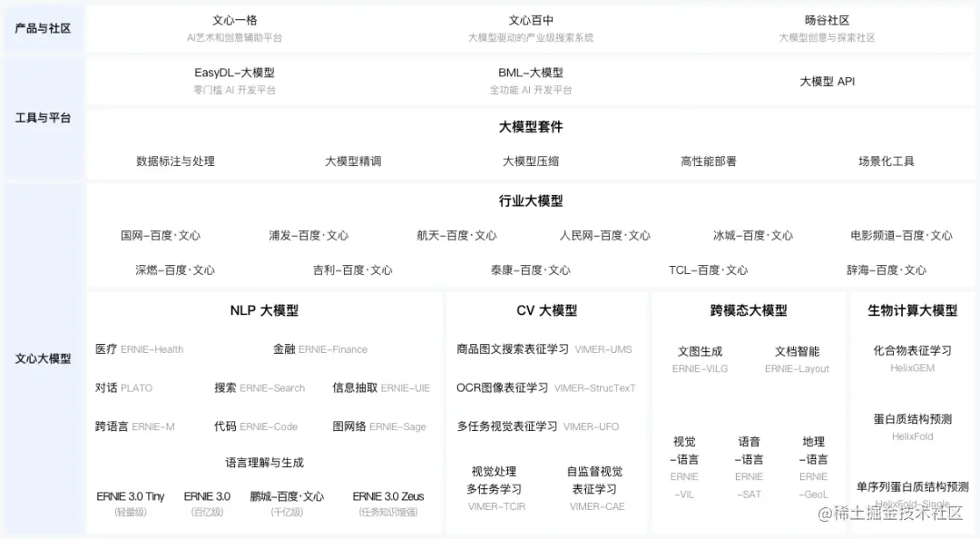This screenshot has width=980, height=539.
Task: Click the 产品与社区 category label
Action: [43, 28]
